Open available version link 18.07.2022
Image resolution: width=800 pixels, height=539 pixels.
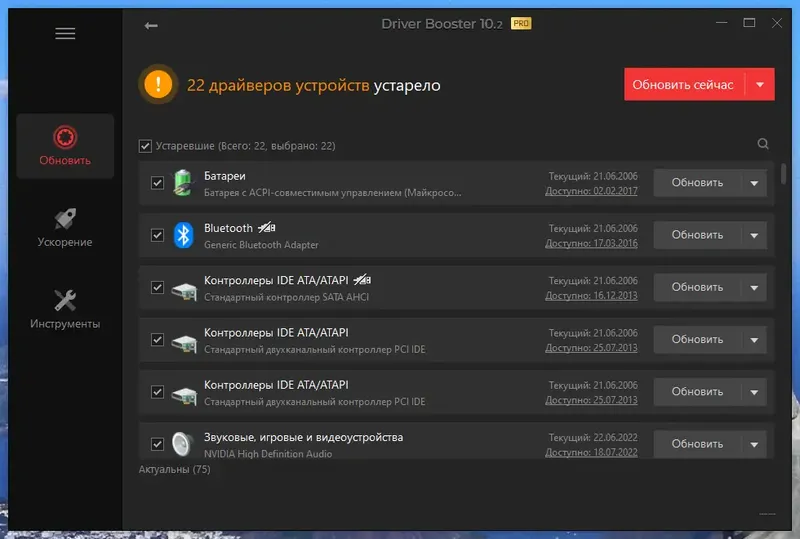[591, 452]
